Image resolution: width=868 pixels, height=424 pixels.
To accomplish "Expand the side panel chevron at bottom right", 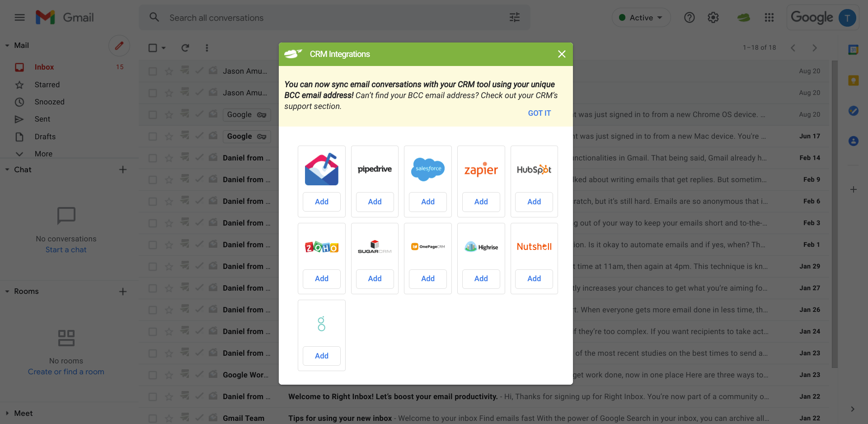I will point(853,409).
